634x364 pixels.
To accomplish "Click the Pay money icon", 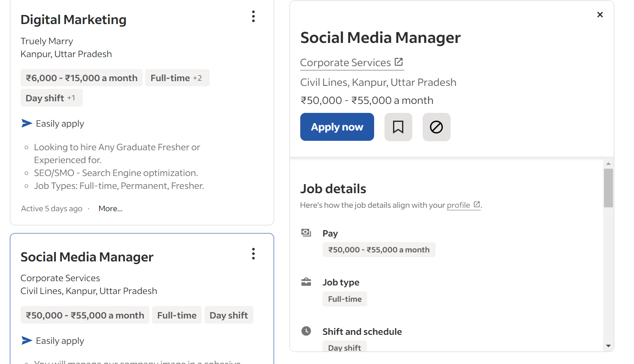I will point(306,233).
